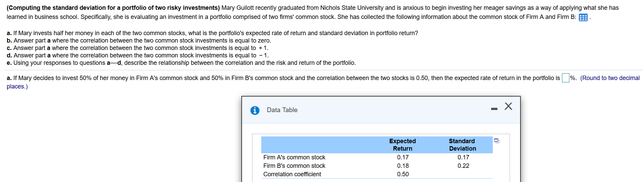The width and height of the screenshot is (644, 182).
Task: Select the Expected Return column header
Action: point(402,145)
